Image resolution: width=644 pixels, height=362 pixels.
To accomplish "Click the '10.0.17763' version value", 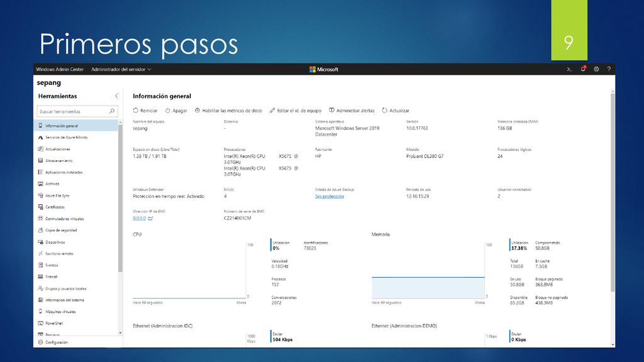I will [417, 128].
